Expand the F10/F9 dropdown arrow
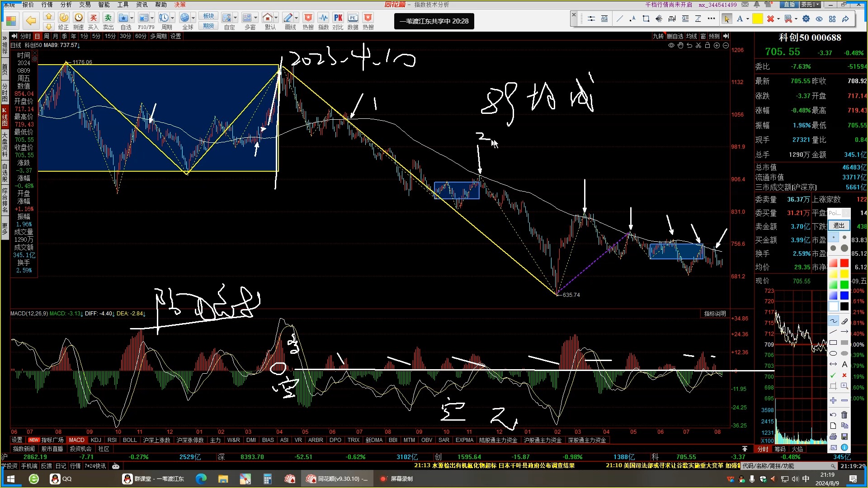Image resolution: width=868 pixels, height=488 pixels. (x=152, y=18)
